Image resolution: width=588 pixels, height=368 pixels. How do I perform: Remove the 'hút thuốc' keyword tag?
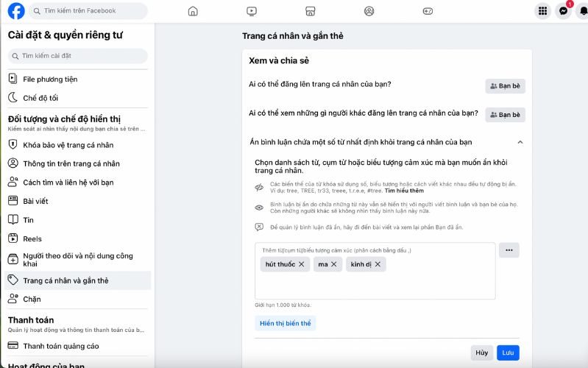(x=302, y=264)
